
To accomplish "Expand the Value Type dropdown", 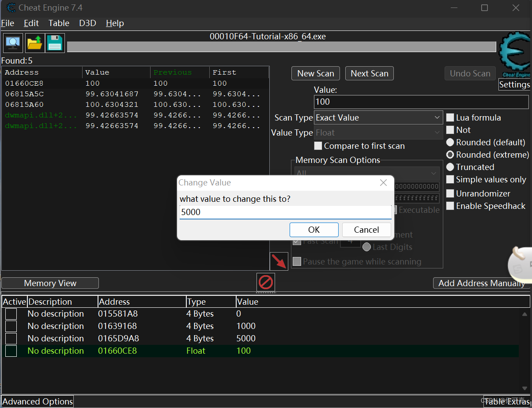I will pyautogui.click(x=378, y=132).
